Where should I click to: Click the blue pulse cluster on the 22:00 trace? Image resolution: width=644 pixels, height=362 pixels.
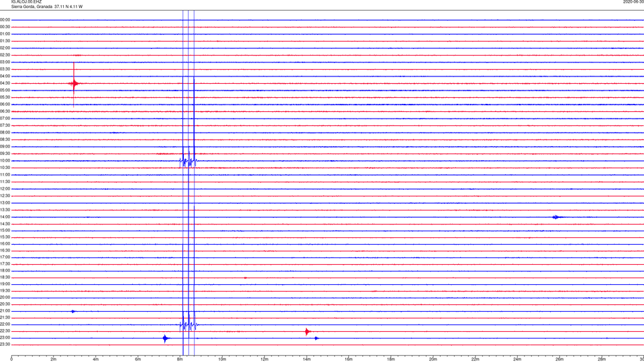189,326
